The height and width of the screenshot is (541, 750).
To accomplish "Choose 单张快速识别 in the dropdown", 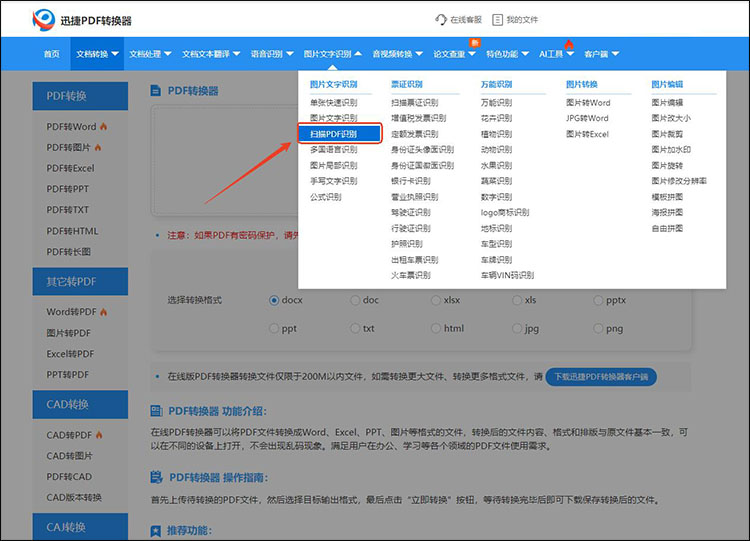I will pos(333,103).
